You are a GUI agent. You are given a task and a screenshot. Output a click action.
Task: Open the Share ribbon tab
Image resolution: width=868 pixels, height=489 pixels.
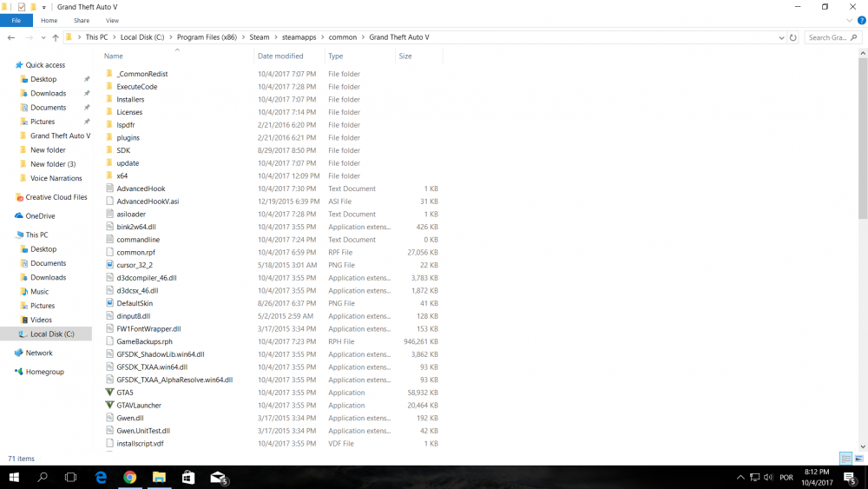[x=82, y=21]
